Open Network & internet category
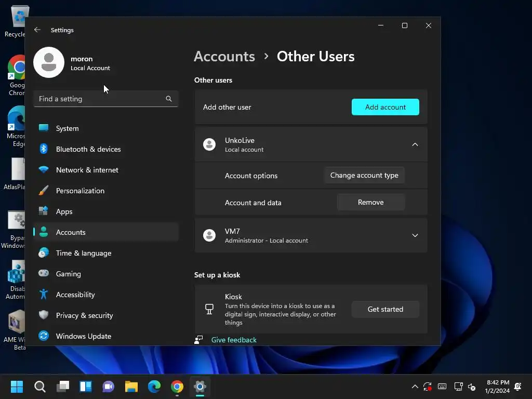The image size is (532, 399). [x=106, y=170]
